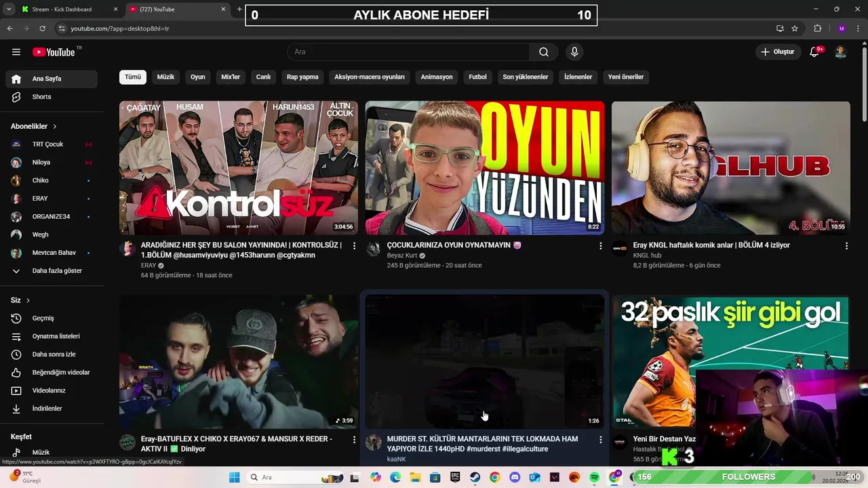Expand Daha fazla göster subscriptions
The image size is (868, 488).
[52, 271]
